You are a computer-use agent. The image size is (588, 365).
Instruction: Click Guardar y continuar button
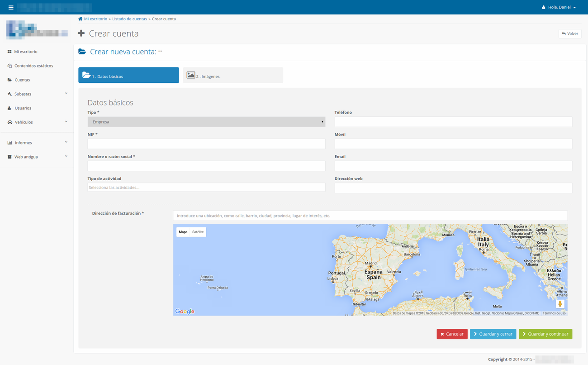545,334
